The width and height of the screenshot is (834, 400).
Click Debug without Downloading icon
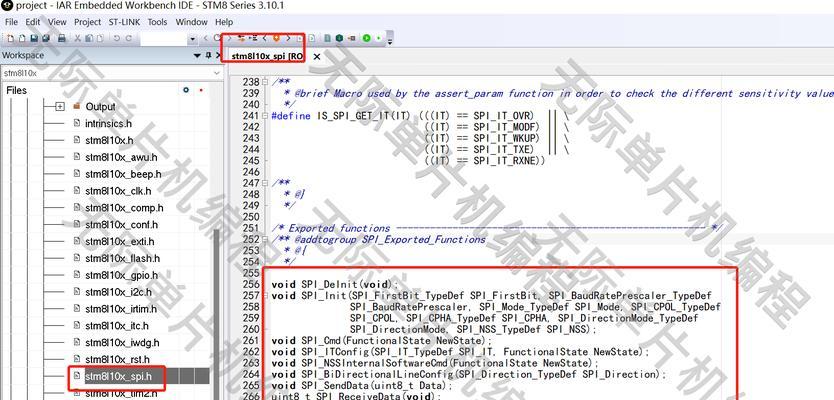(x=378, y=38)
